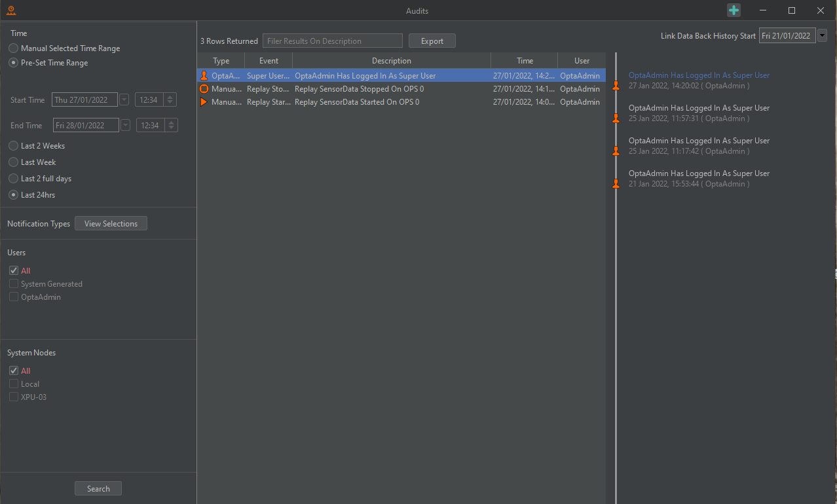Click the replay stopped icon in second row
This screenshot has width=837, height=504.
point(204,89)
